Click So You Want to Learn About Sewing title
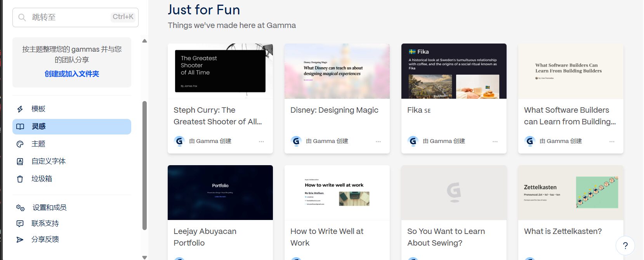This screenshot has width=644, height=260. 446,237
